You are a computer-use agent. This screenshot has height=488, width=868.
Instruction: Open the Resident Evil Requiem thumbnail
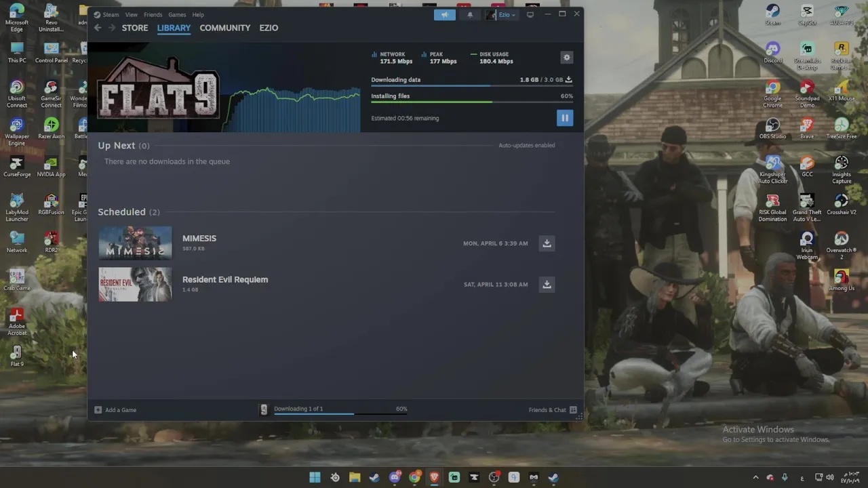[135, 284]
